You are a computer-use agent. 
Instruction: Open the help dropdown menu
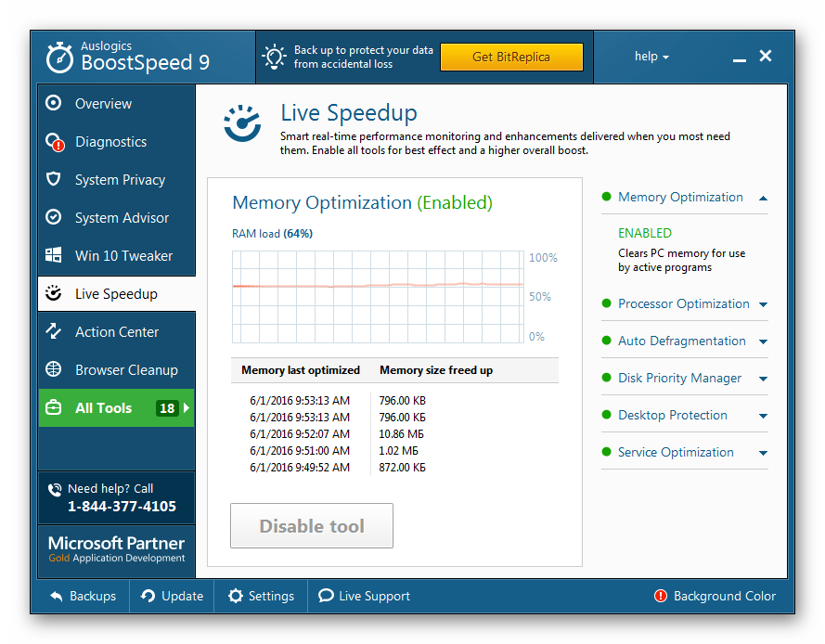(x=651, y=57)
